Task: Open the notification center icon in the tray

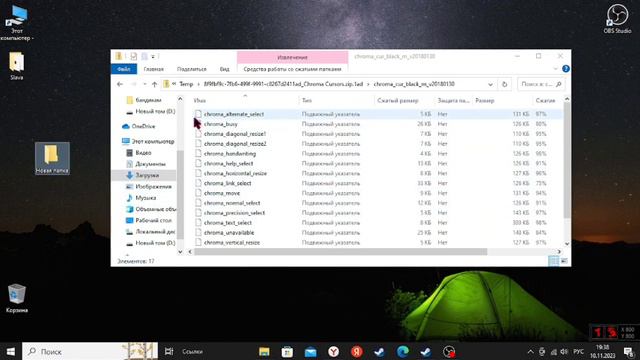Action: tap(629, 351)
